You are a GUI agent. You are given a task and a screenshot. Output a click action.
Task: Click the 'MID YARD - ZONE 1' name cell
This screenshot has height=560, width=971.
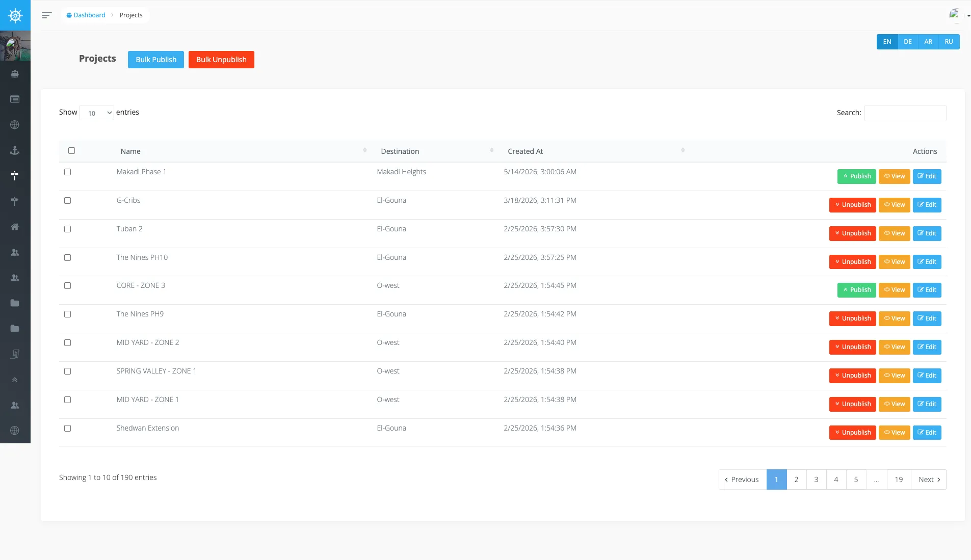(147, 399)
